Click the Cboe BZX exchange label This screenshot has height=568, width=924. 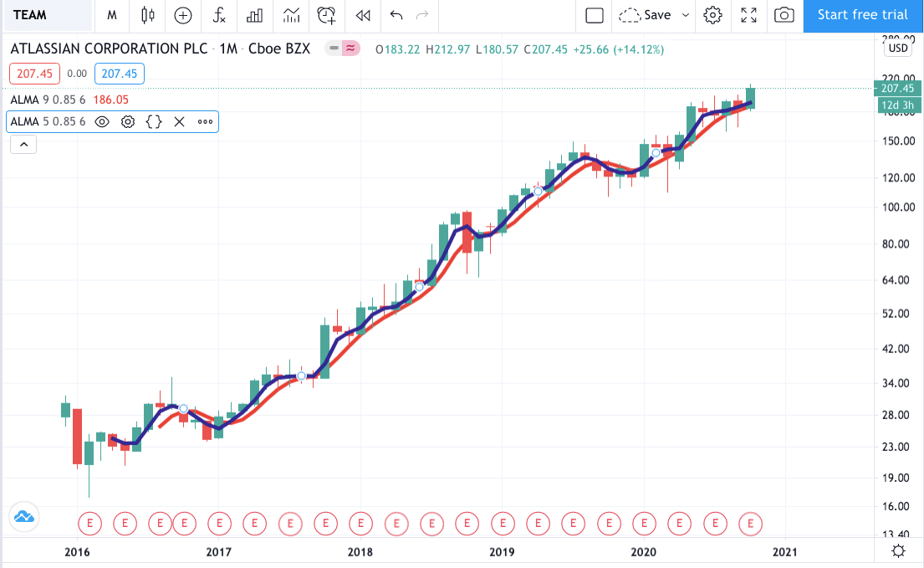[x=279, y=49]
